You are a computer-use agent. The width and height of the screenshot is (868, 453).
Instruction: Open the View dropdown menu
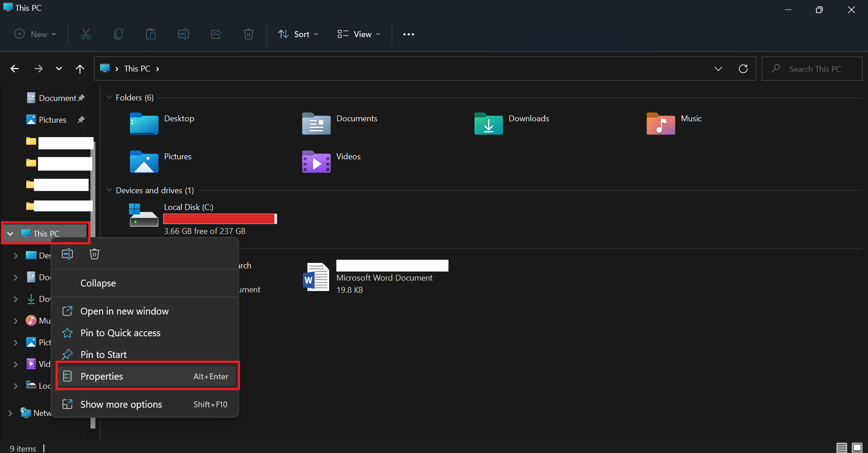tap(359, 34)
